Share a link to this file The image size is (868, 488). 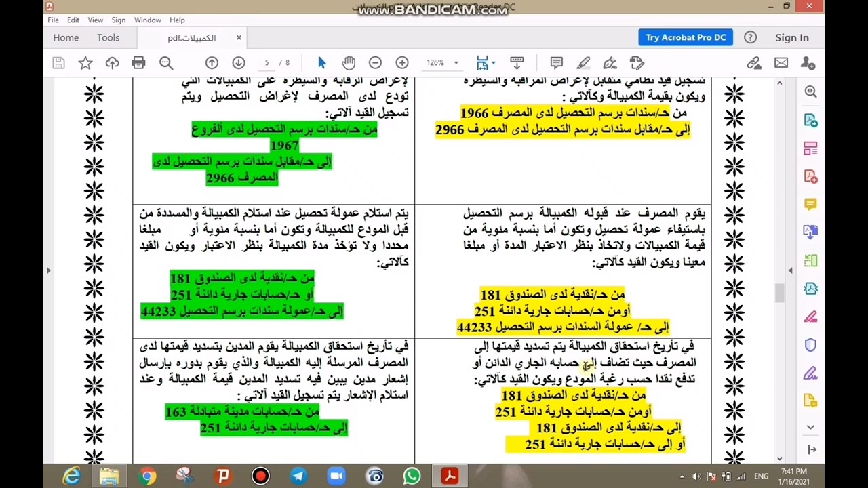point(754,63)
